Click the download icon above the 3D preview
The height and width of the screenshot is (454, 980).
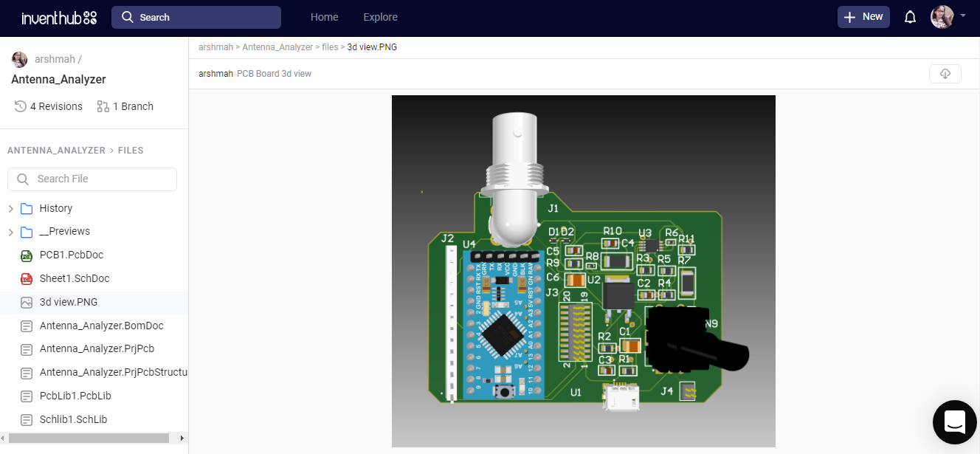coord(945,73)
